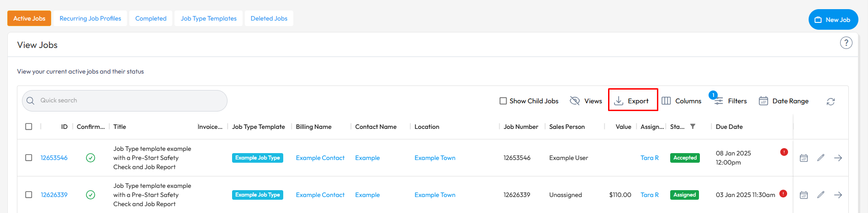The image size is (868, 213).
Task: Click the Accepted status badge
Action: (x=685, y=158)
